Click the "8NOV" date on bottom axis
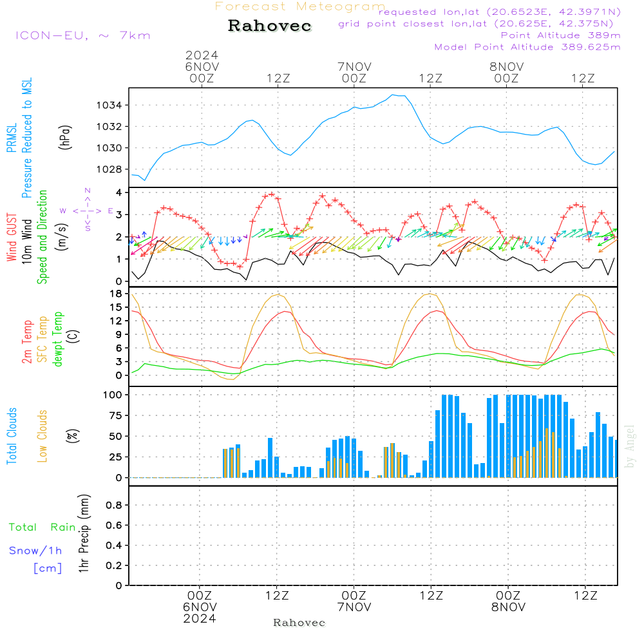The height and width of the screenshot is (644, 644). tap(509, 607)
